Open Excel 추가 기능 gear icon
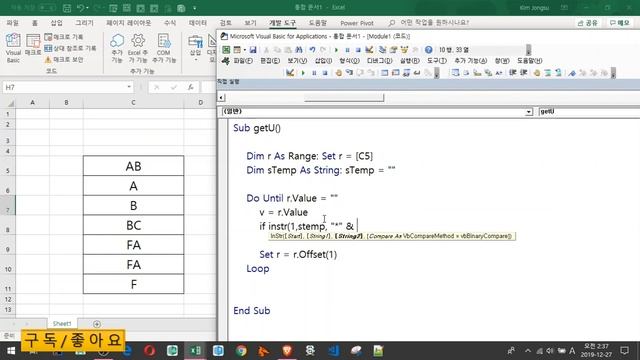Image resolution: width=640 pixels, height=360 pixels. 138,48
